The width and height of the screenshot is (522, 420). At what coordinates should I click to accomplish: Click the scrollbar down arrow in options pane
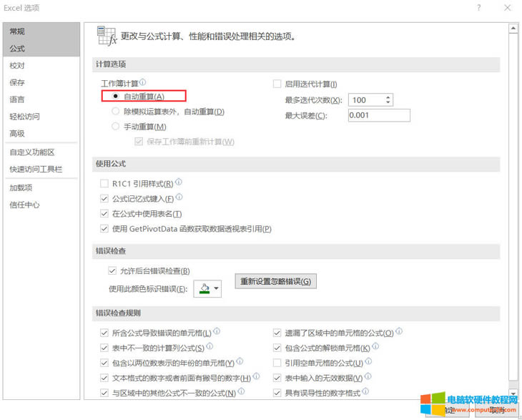coord(513,395)
